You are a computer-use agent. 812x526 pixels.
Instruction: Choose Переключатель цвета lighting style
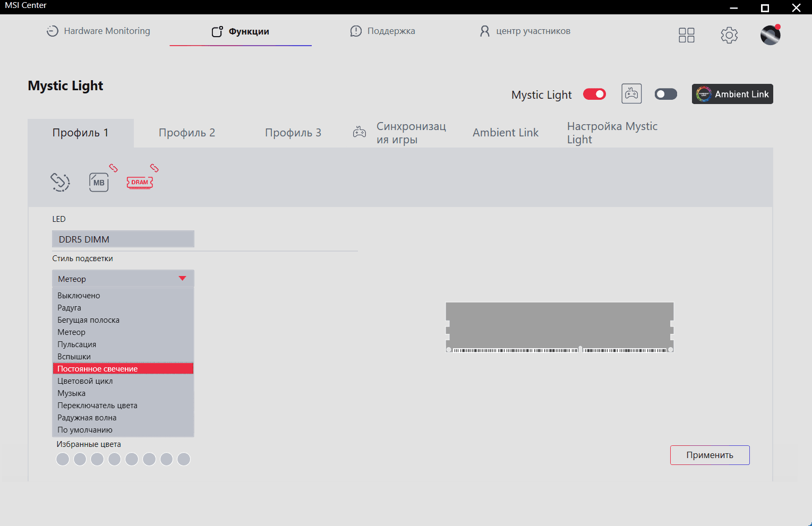point(123,406)
